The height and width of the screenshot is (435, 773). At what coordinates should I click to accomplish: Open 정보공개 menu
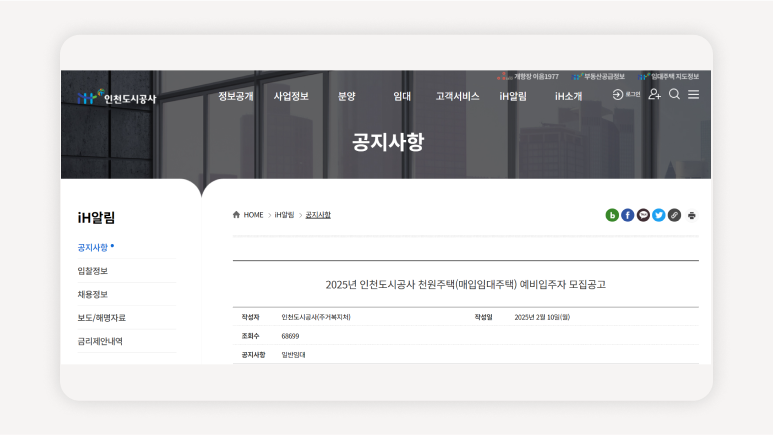236,96
